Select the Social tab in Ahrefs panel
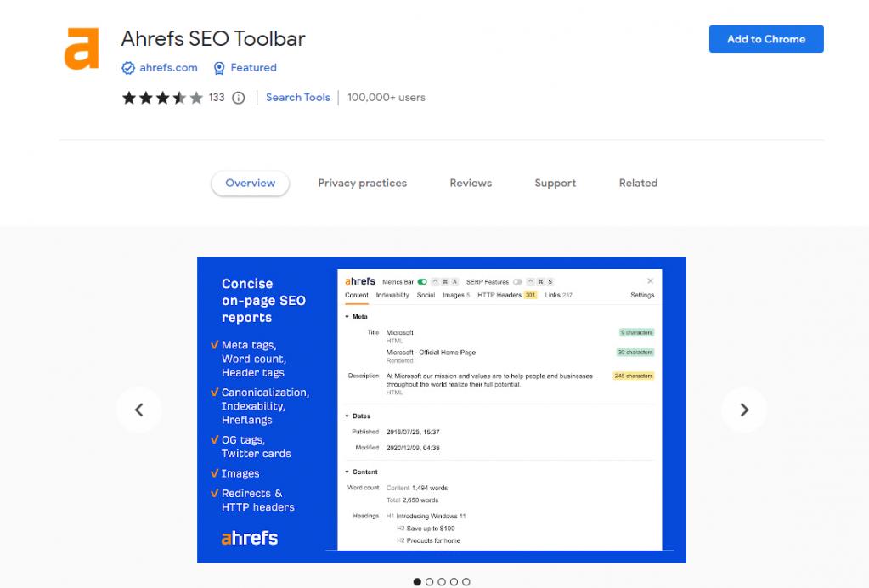This screenshot has width=869, height=588. (426, 295)
